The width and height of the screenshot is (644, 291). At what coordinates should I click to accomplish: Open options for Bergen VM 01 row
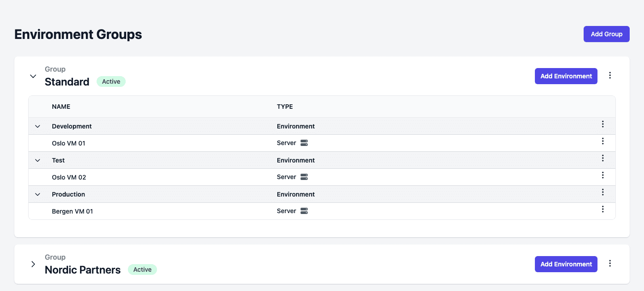(x=603, y=209)
